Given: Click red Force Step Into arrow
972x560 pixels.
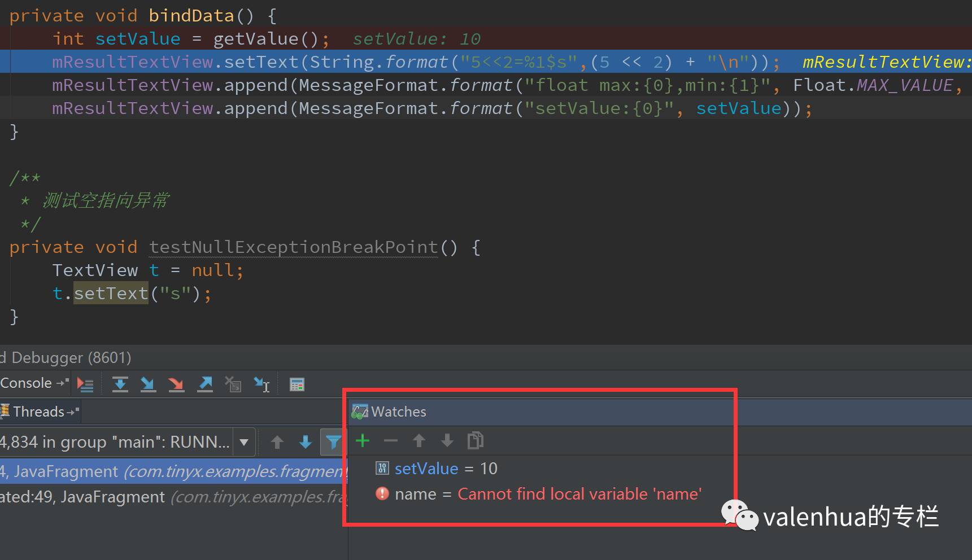Looking at the screenshot, I should click(176, 384).
